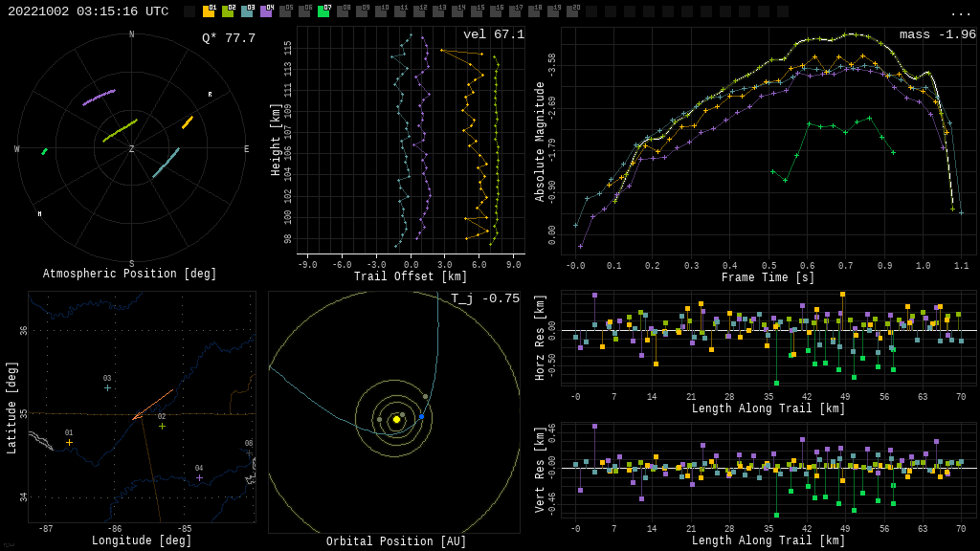980x551 pixels.
Task: Click the blue Earth dot in orbit plot
Action: click(x=421, y=417)
